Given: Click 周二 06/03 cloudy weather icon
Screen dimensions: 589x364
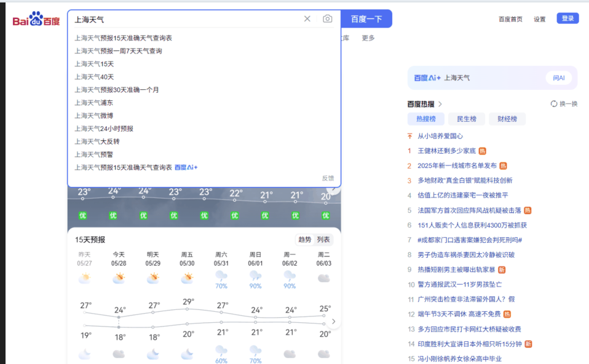Looking at the screenshot, I should click(324, 279).
